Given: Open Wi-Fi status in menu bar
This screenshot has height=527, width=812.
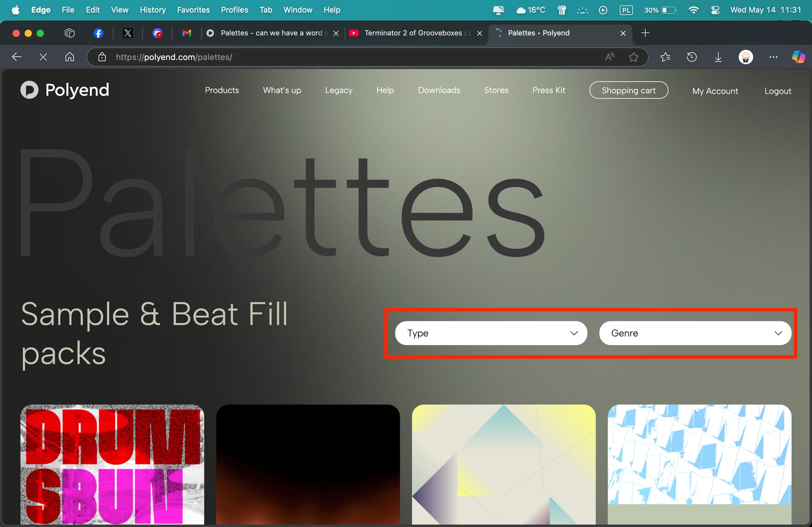Looking at the screenshot, I should click(693, 10).
